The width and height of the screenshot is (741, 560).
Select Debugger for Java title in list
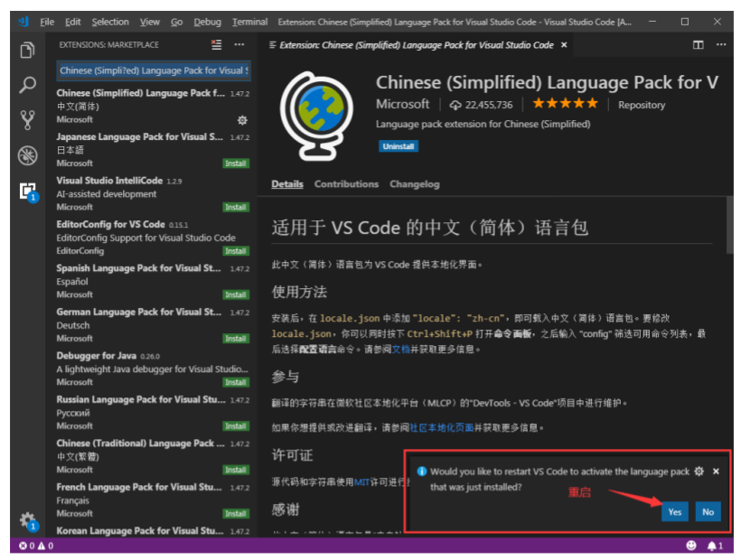tap(97, 356)
